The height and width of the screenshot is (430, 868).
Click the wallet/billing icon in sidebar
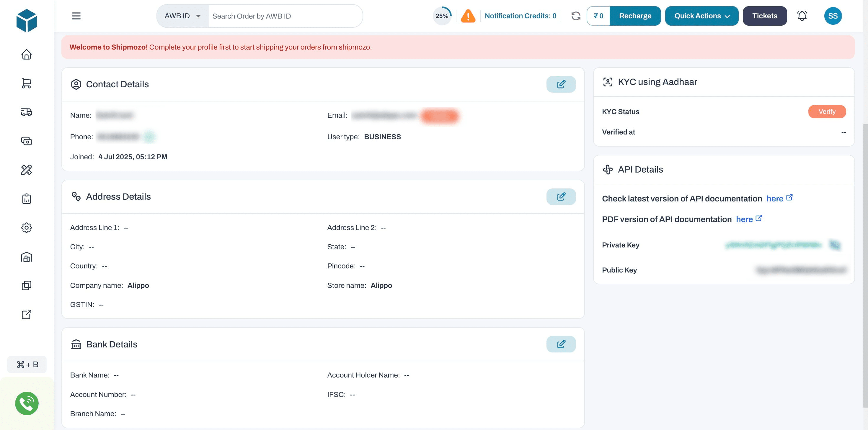27,141
